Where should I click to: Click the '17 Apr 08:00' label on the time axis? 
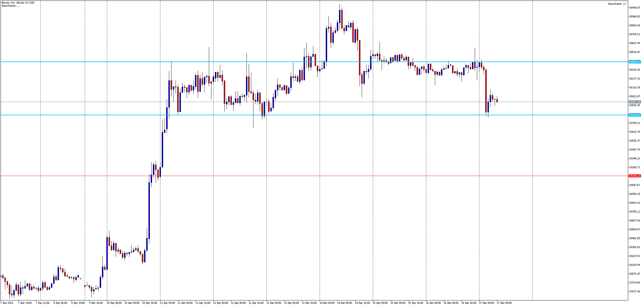click(504, 303)
